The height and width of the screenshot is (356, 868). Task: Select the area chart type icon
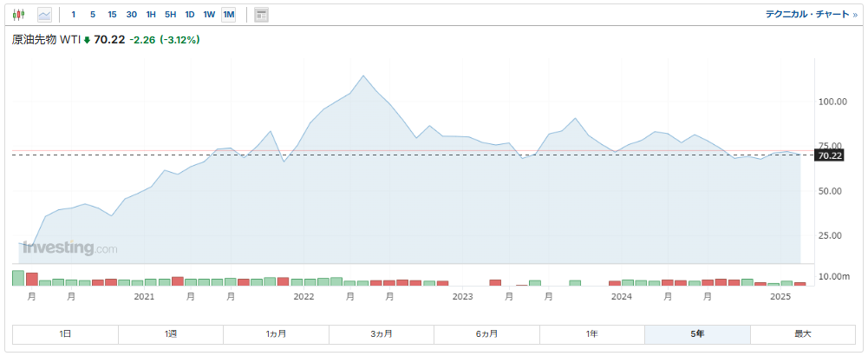[x=44, y=15]
